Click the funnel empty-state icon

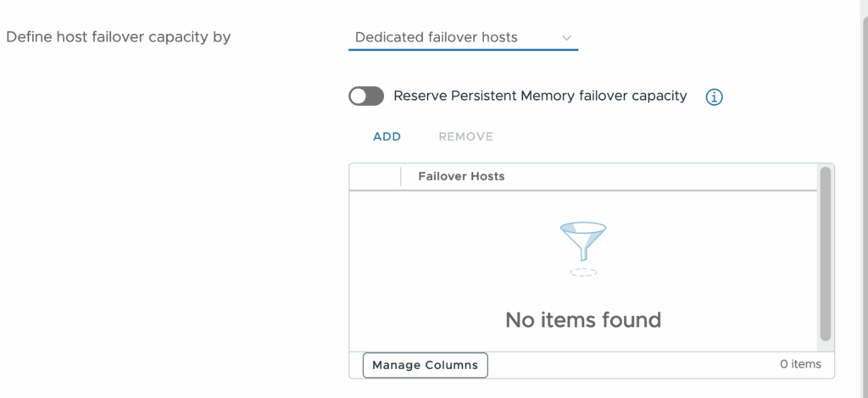coord(583,241)
